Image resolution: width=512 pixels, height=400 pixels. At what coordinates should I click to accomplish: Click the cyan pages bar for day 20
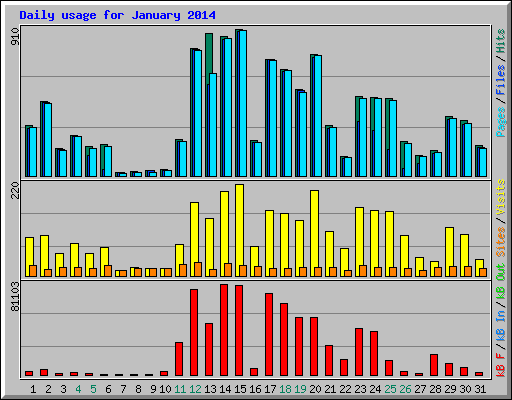(318, 116)
